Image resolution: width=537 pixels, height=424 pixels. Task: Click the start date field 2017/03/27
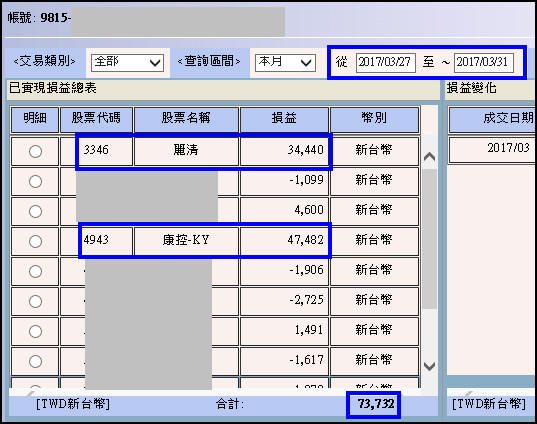[x=386, y=63]
